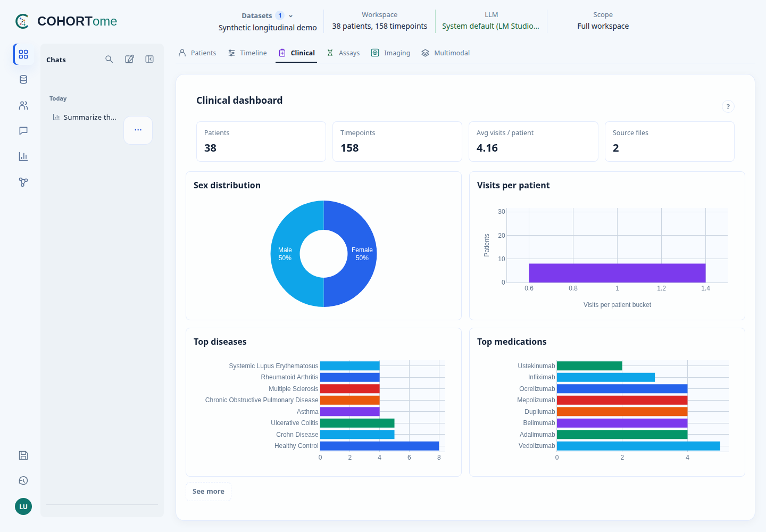The width and height of the screenshot is (766, 532).
Task: Click the Healthy Control bar in Top diseases
Action: pos(379,446)
